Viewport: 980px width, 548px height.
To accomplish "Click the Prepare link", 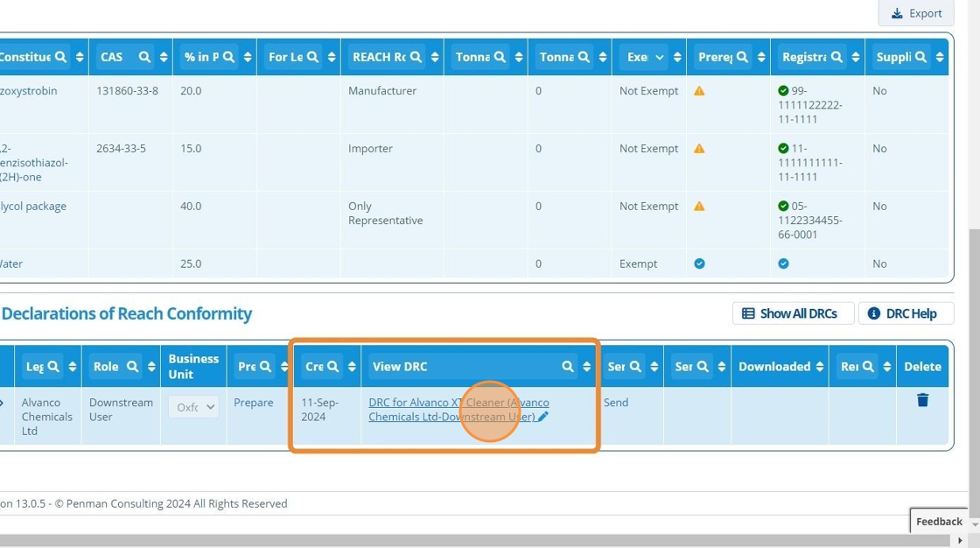I will tap(253, 402).
